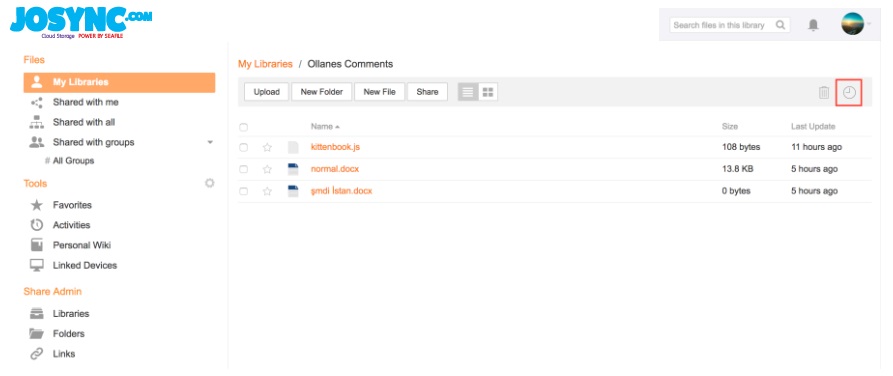Star the normal.docx file
Image resolution: width=893 pixels, height=376 pixels.
(267, 169)
